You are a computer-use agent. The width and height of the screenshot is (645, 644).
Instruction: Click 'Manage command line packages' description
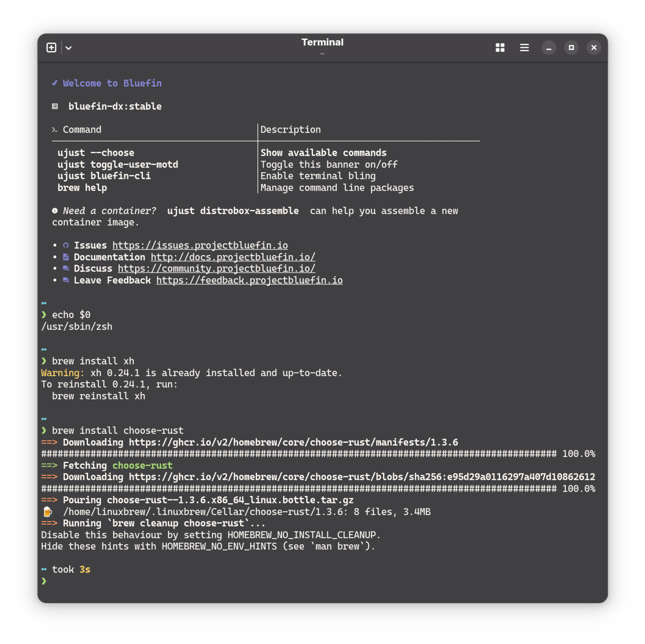click(x=337, y=188)
